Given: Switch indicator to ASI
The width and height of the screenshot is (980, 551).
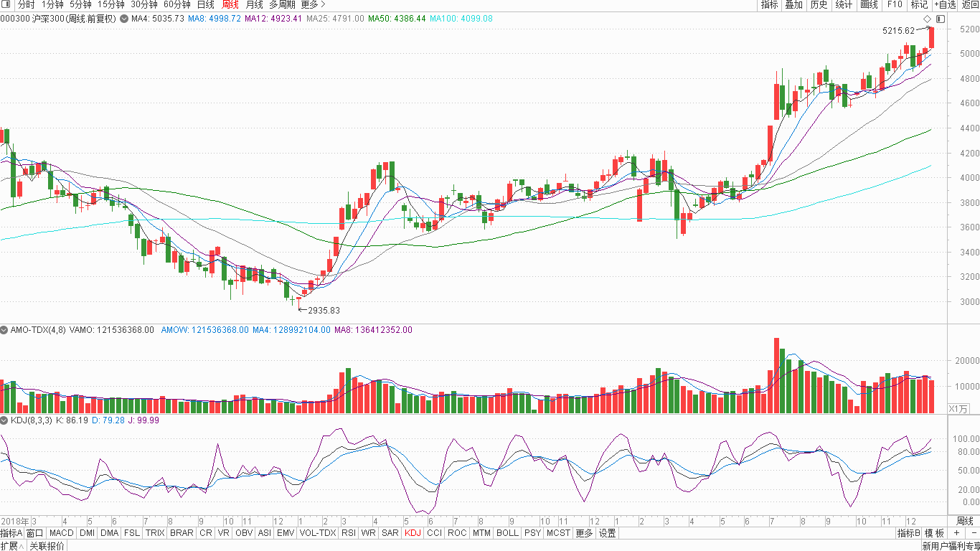Looking at the screenshot, I should tap(265, 533).
